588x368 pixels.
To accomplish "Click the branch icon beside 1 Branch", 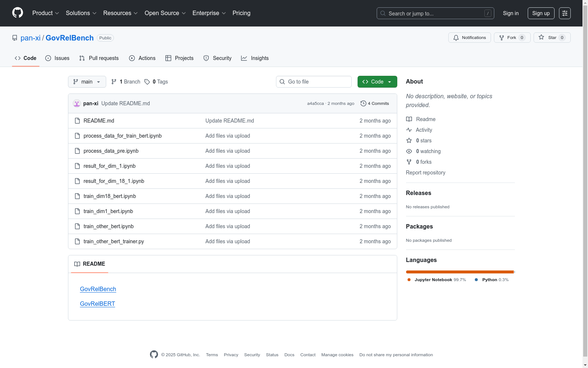I will click(114, 82).
